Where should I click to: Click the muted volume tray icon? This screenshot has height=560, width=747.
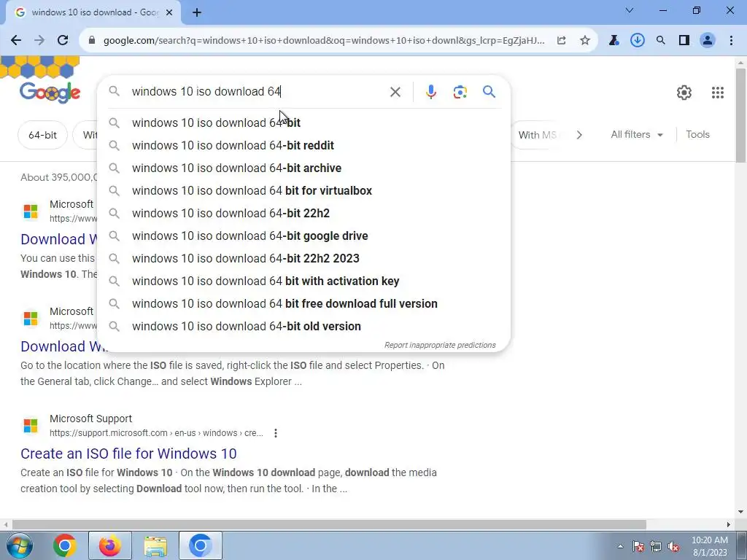point(673,546)
